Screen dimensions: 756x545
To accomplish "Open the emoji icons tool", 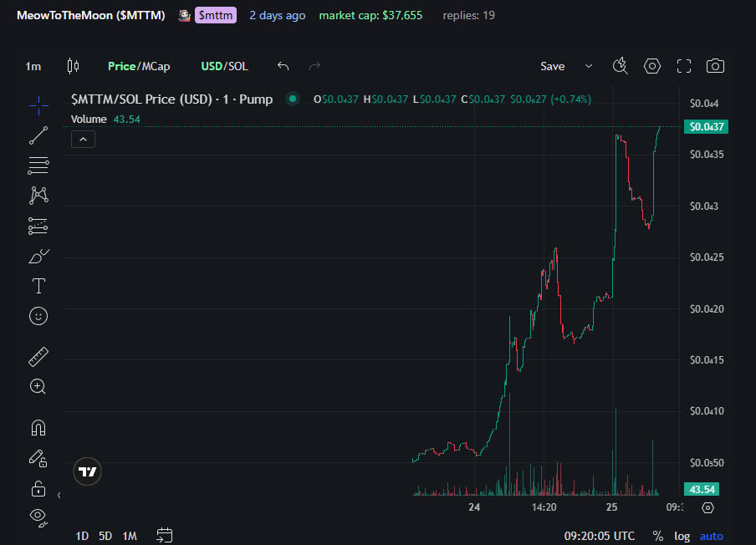I will pos(38,316).
